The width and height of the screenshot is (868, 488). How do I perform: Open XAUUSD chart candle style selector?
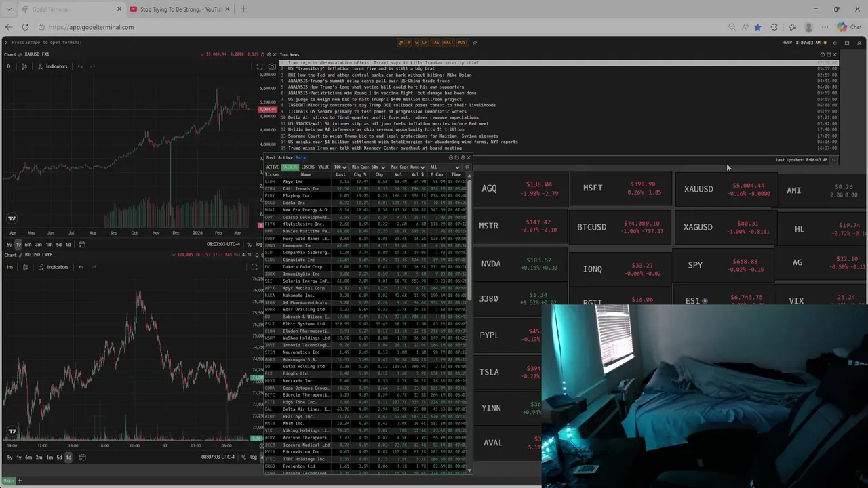coord(24,66)
